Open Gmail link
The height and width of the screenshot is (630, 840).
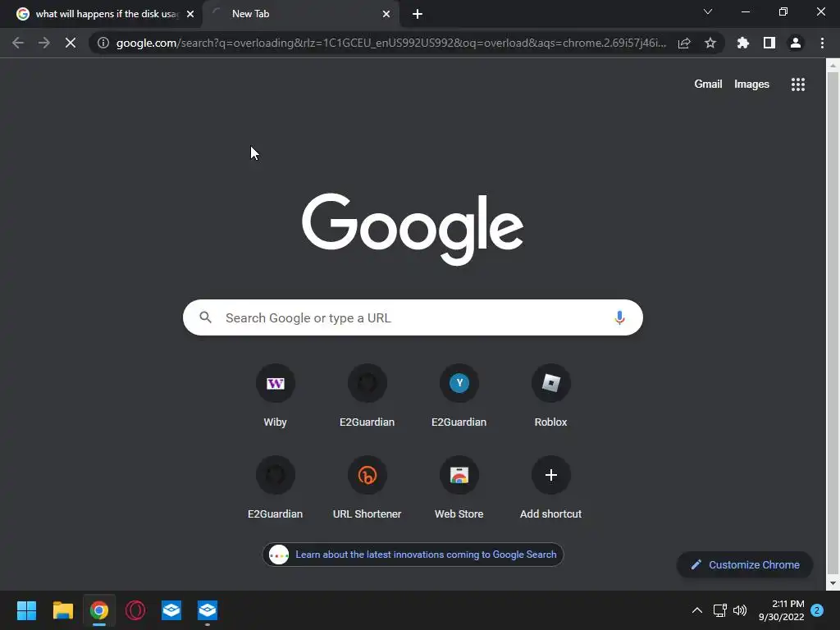pyautogui.click(x=708, y=84)
